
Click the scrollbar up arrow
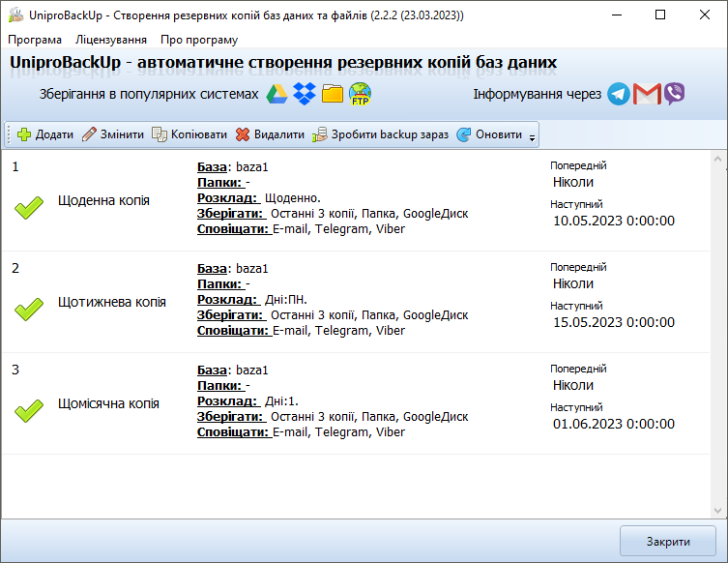717,160
